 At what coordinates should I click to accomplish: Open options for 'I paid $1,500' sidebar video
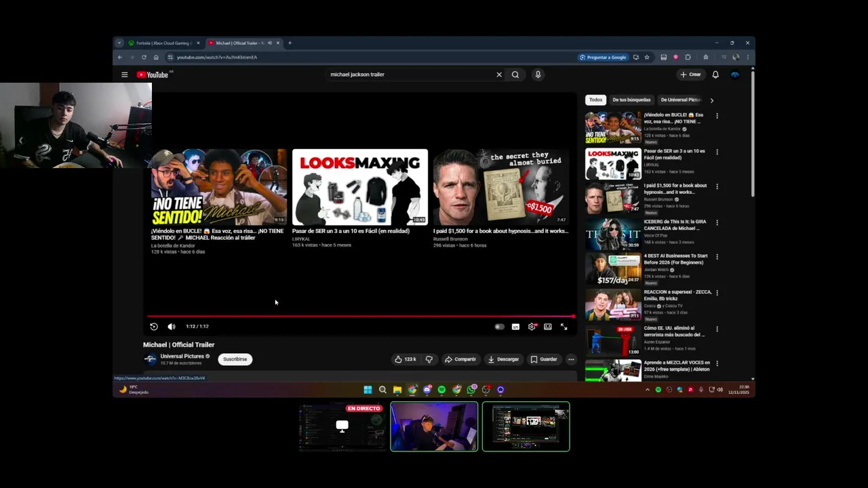(717, 186)
